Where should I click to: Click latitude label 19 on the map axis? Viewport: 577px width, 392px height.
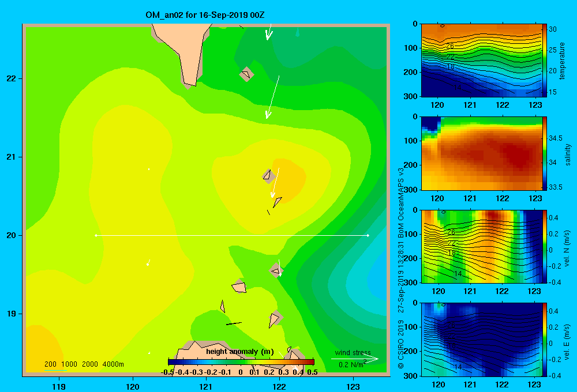pyautogui.click(x=12, y=314)
